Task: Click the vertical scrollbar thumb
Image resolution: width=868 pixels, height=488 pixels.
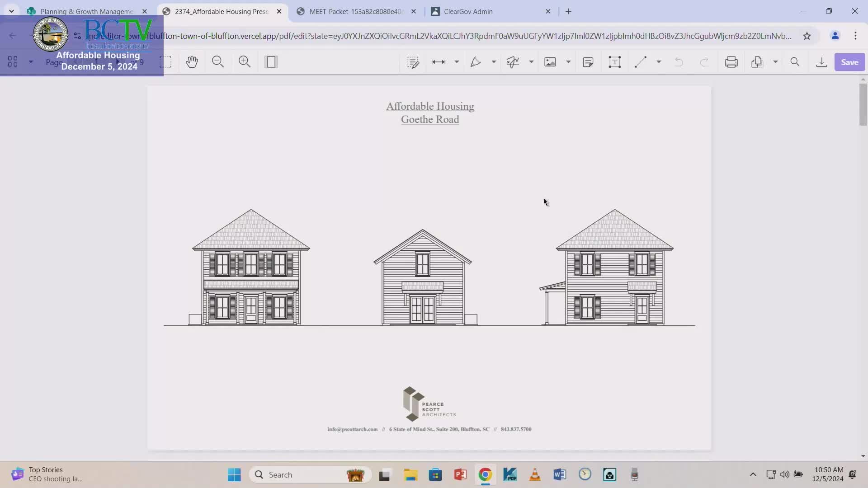Action: 863,105
